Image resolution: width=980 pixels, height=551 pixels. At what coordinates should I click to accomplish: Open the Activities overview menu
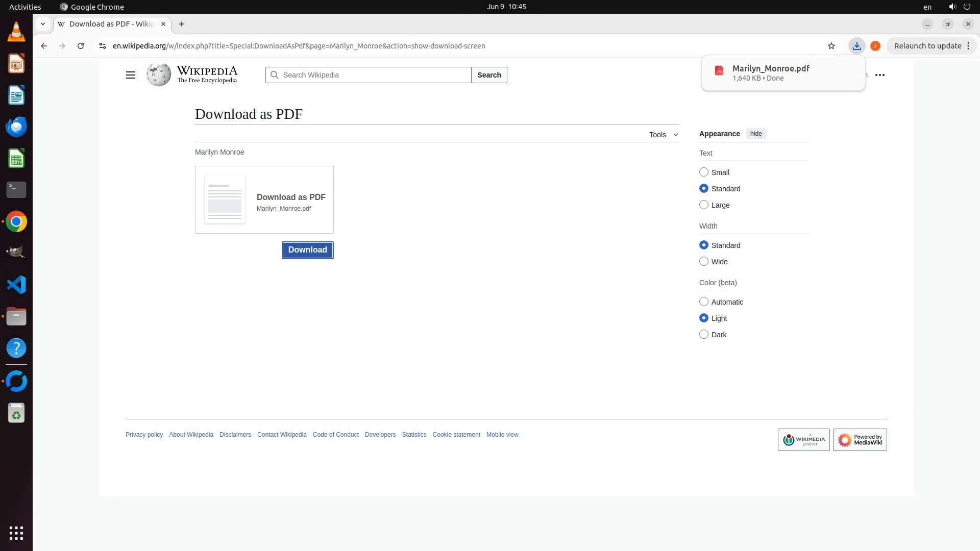(25, 7)
